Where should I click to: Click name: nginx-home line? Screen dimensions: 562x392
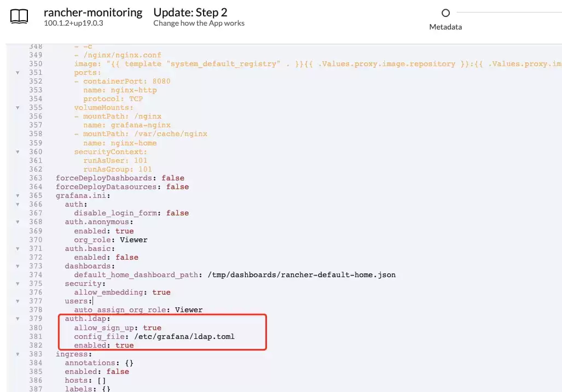[120, 143]
